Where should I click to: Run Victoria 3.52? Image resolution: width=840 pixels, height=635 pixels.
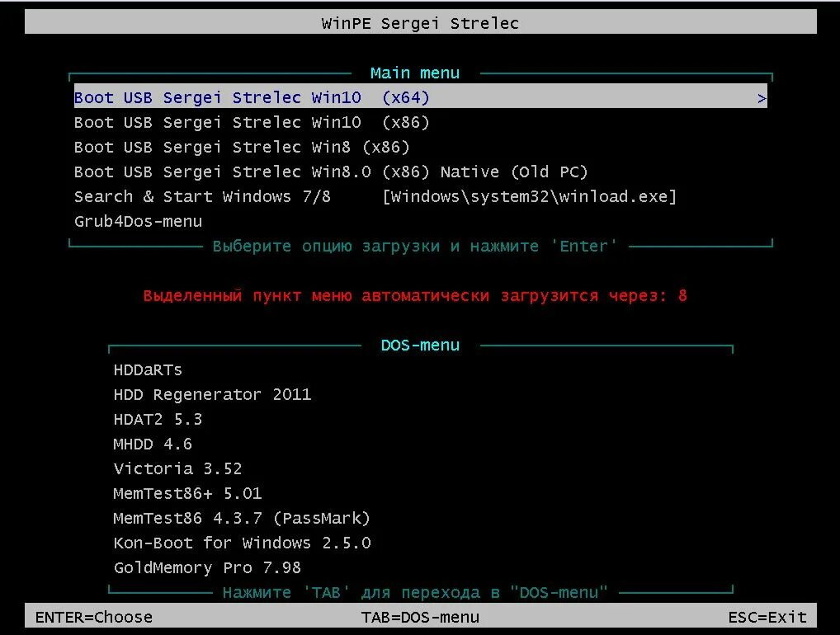(x=178, y=468)
